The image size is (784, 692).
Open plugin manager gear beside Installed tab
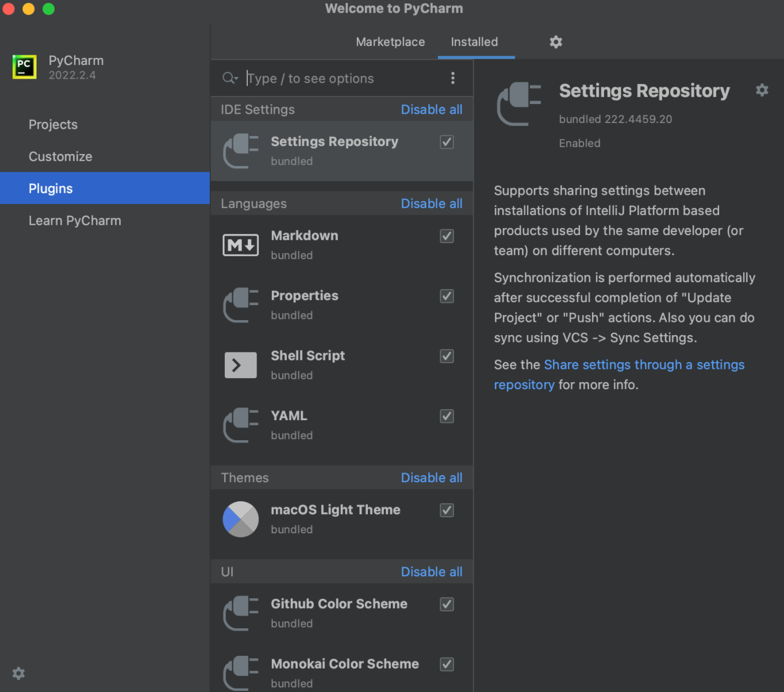[556, 42]
